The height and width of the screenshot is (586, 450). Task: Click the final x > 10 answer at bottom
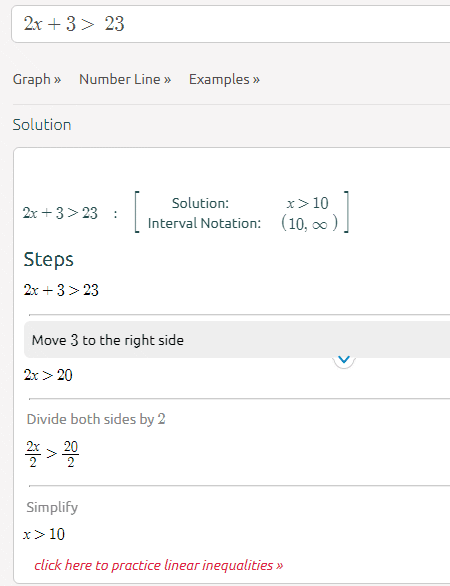pyautogui.click(x=44, y=534)
